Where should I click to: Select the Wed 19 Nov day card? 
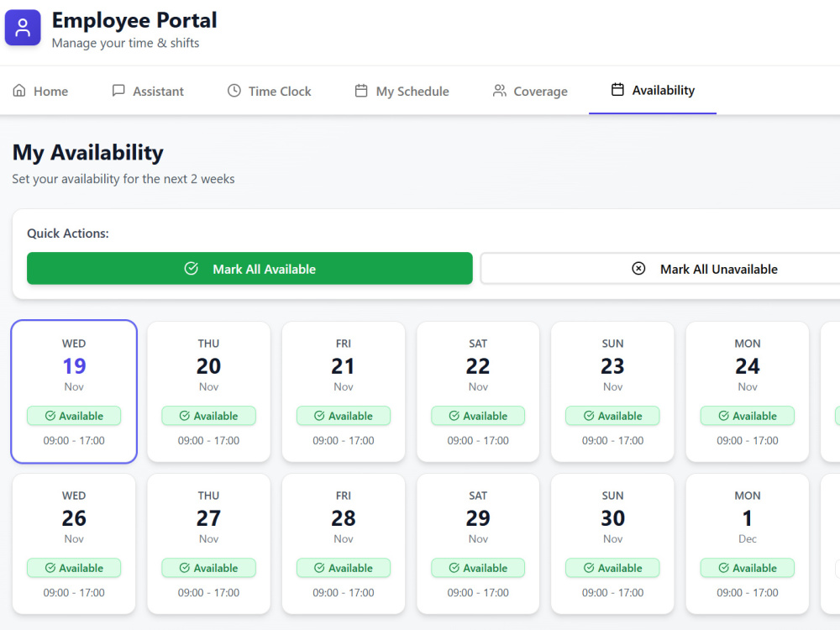pos(74,391)
